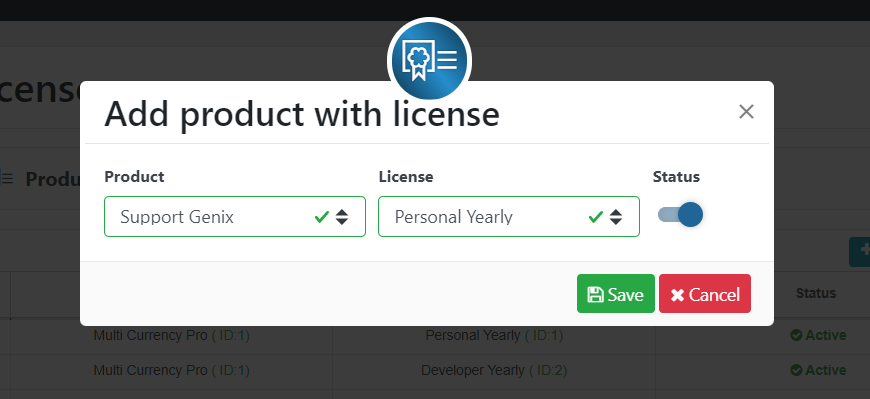Click Active status in Personal Yearly row

pyautogui.click(x=818, y=335)
